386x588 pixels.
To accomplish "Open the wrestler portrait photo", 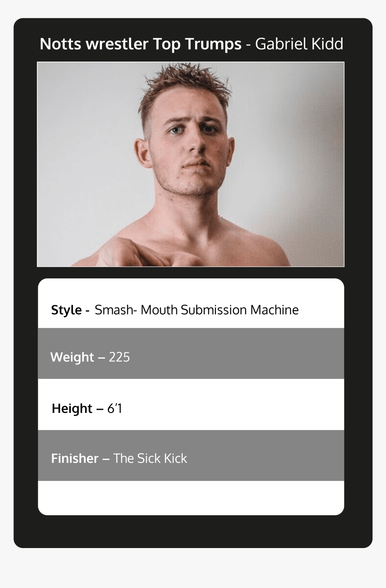I will pyautogui.click(x=191, y=164).
